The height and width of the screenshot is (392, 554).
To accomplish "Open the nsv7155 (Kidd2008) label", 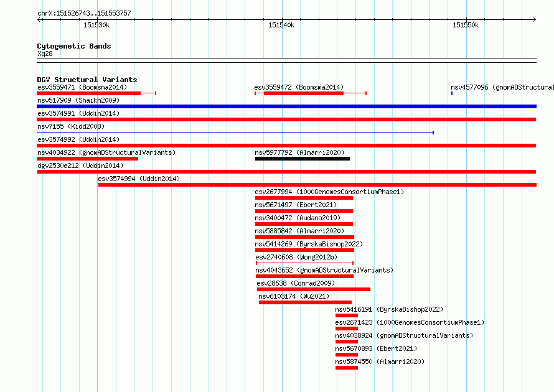I will (x=71, y=126).
